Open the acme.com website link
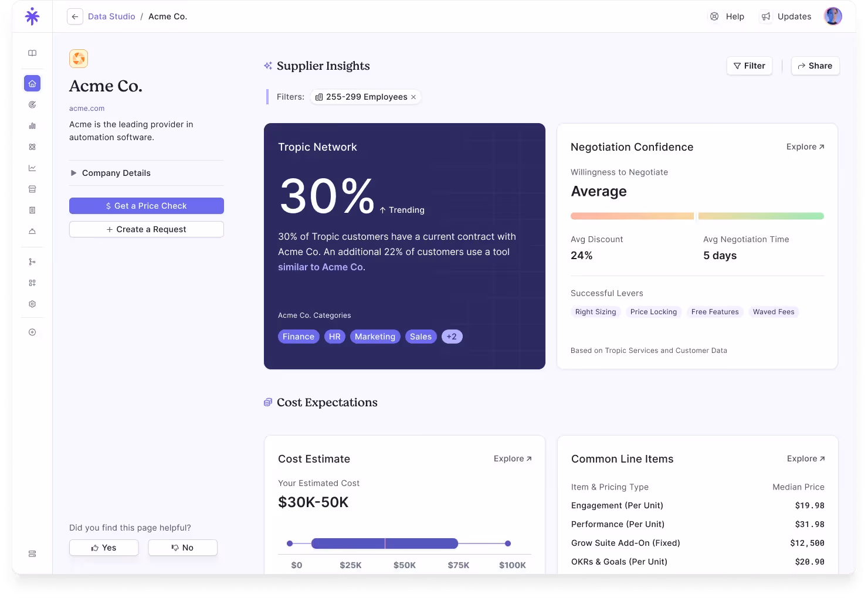 [87, 108]
